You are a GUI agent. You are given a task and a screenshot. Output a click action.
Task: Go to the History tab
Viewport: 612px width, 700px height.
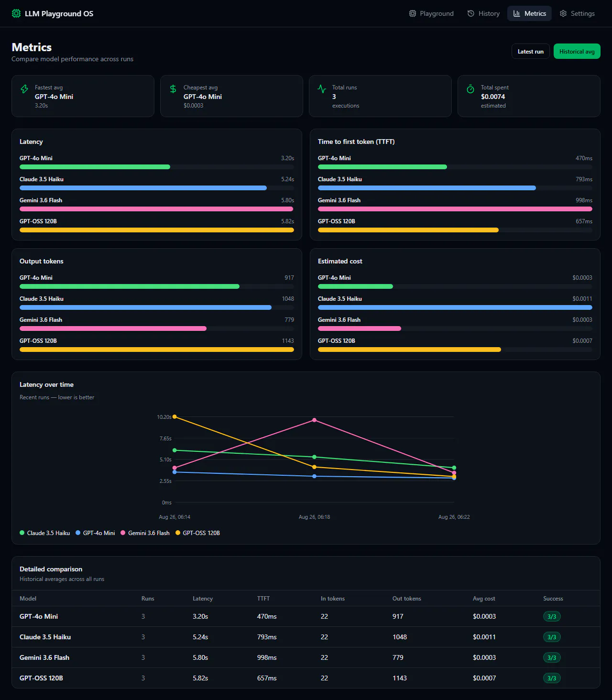coord(483,13)
